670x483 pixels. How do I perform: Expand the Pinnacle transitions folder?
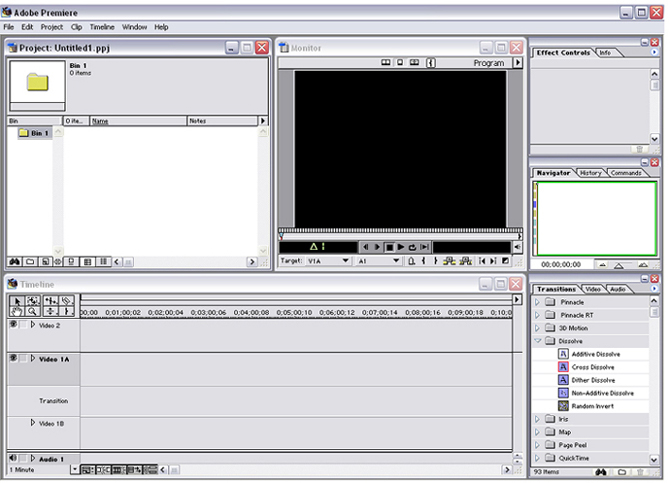click(537, 301)
